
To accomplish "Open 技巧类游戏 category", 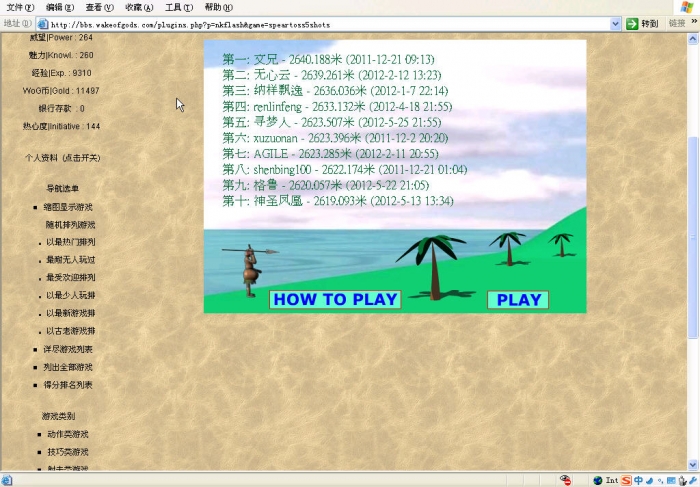I will pos(68,452).
